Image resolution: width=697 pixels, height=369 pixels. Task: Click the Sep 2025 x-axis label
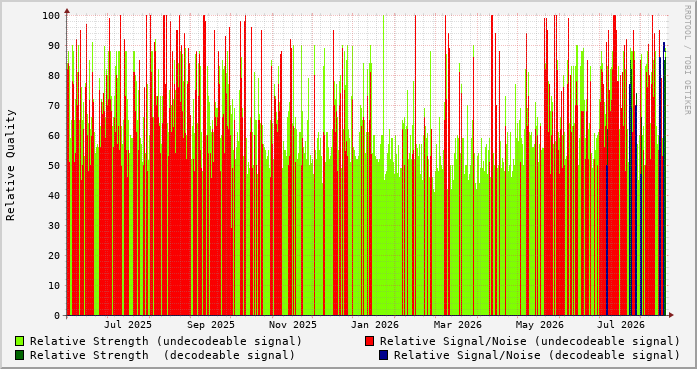point(211,325)
